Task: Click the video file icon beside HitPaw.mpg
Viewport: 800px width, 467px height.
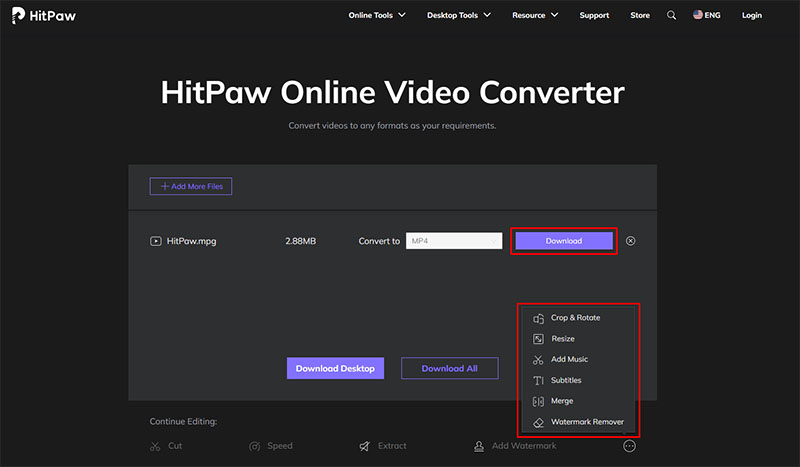Action: [x=156, y=241]
